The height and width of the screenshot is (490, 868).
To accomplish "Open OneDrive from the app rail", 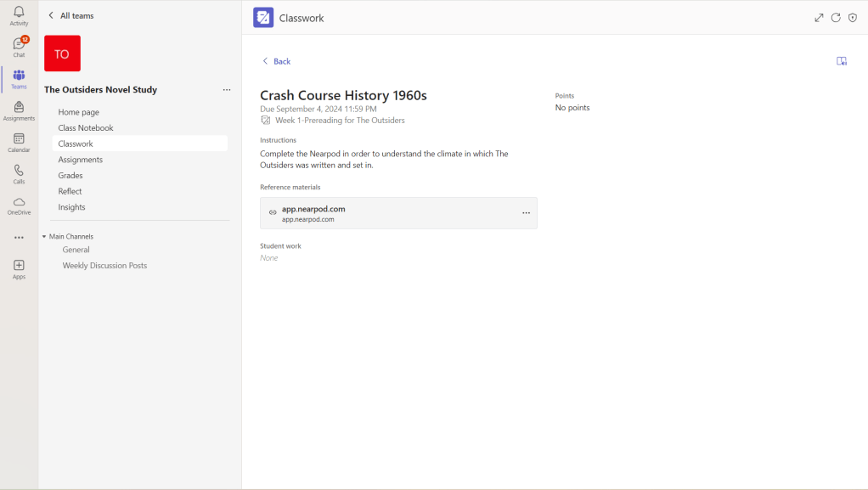I will coord(19,205).
